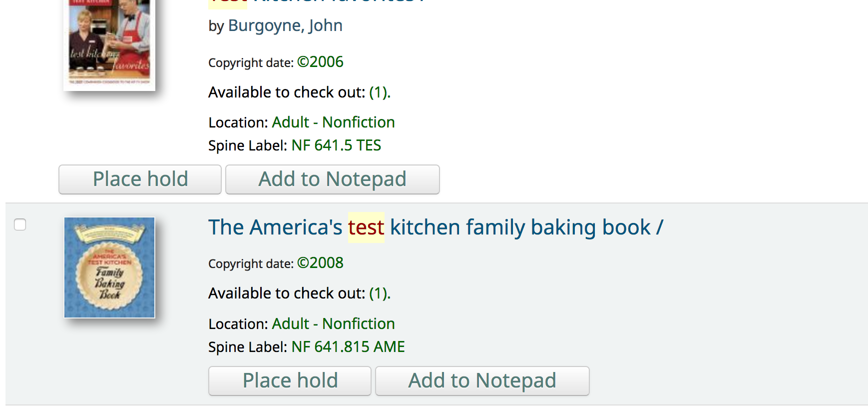Click the highlighted word "test" in baking book title
Viewport: 868px width, 409px height.
pos(366,227)
